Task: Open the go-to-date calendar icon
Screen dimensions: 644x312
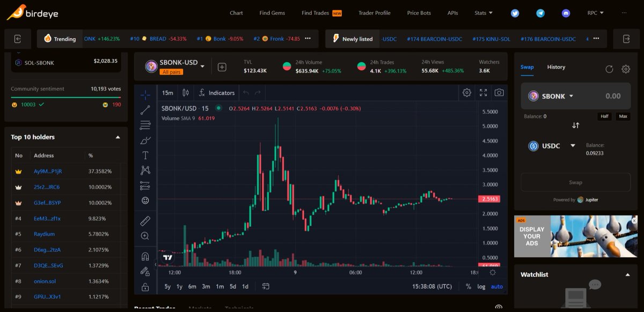Action: click(x=266, y=286)
